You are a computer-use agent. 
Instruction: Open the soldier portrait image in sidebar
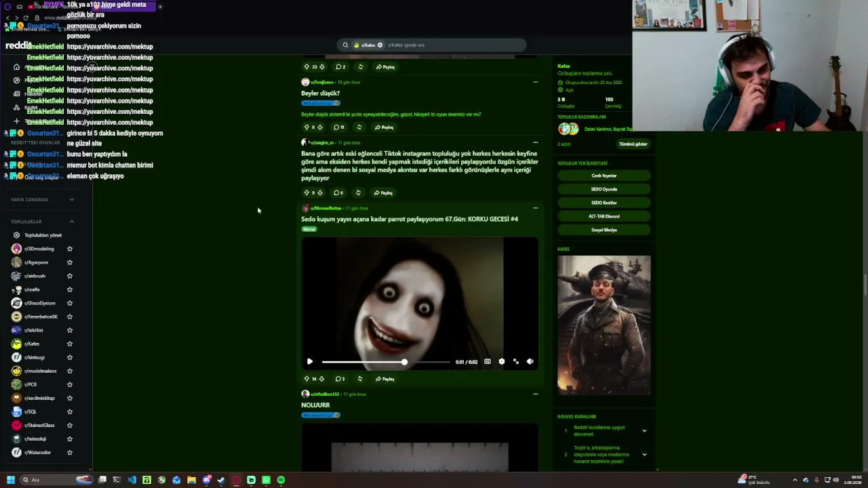coord(604,325)
